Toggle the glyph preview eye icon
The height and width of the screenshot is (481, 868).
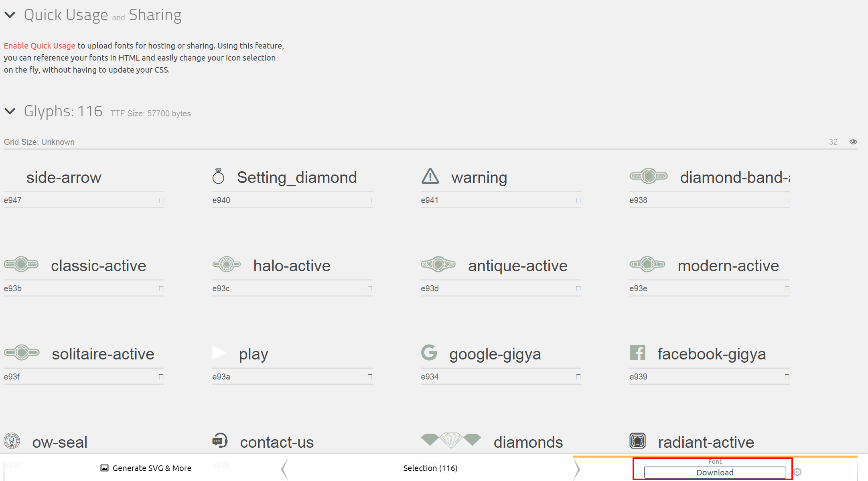[x=853, y=142]
